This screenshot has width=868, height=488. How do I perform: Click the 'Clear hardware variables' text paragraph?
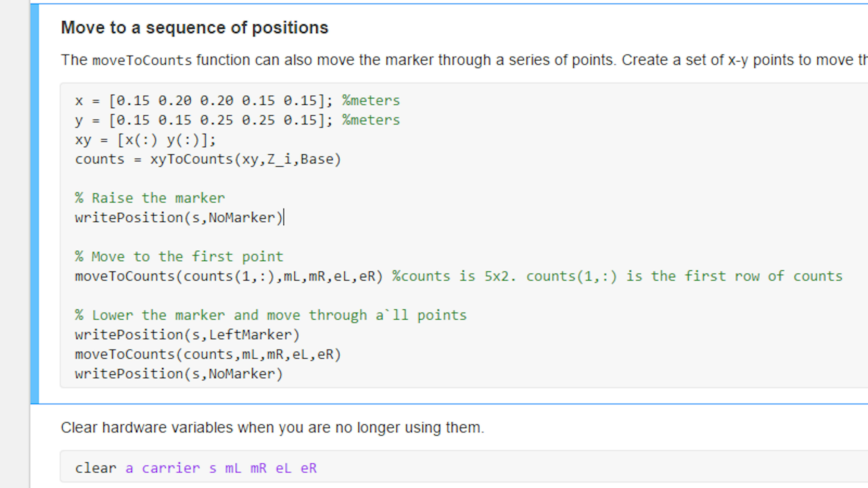272,428
